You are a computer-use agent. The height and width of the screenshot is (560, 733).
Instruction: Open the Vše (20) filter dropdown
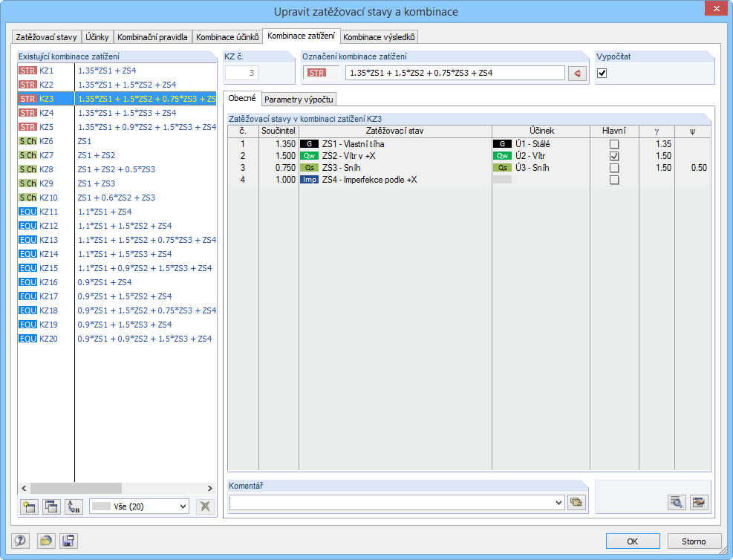coord(140,507)
